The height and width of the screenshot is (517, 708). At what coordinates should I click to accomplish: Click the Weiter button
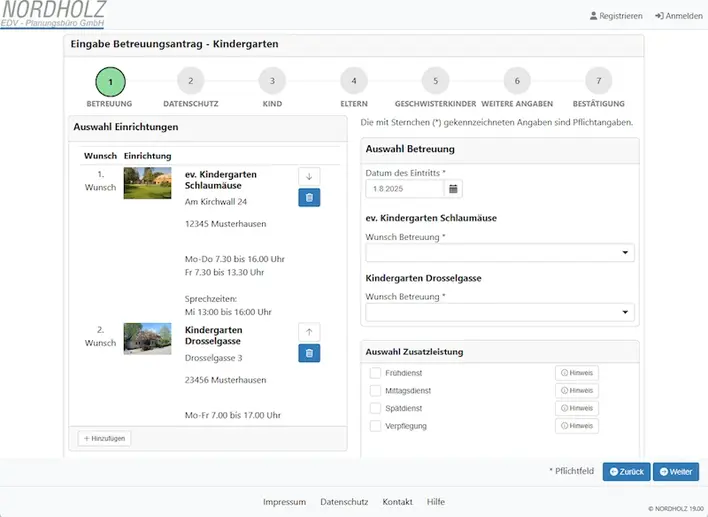click(x=677, y=472)
